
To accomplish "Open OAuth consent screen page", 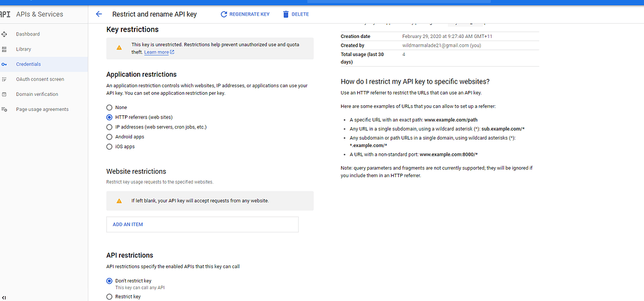I will click(40, 79).
